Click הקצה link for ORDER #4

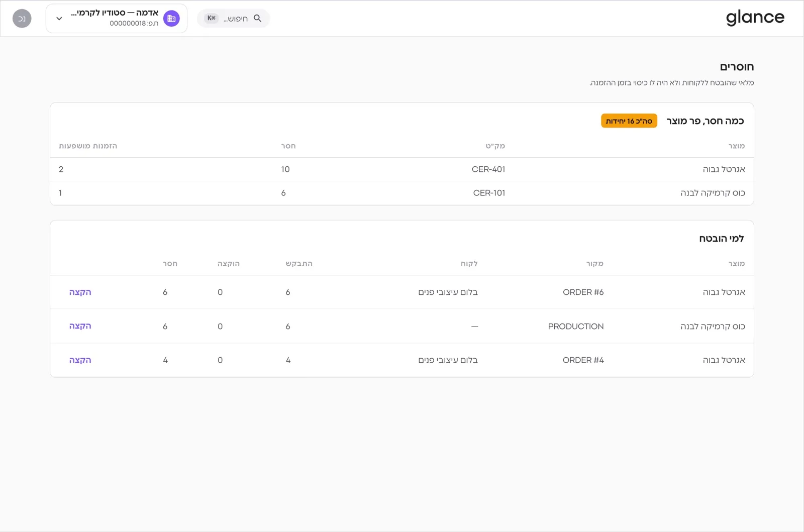[80, 360]
